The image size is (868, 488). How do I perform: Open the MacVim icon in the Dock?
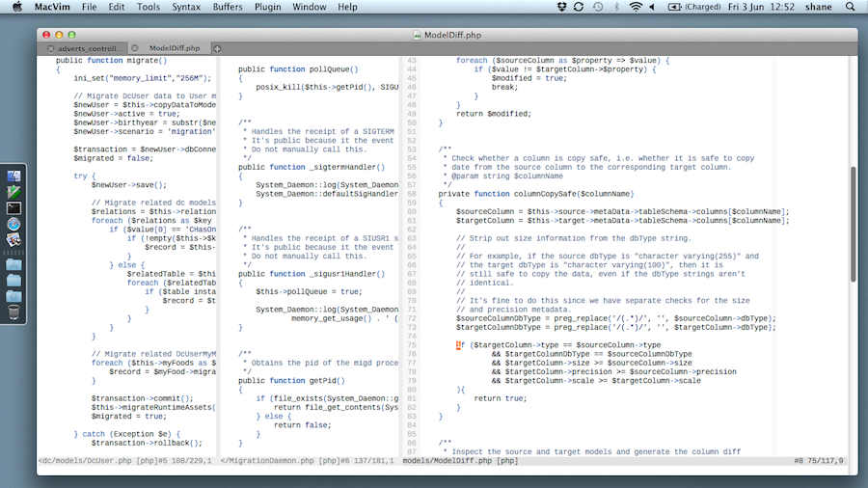[14, 192]
